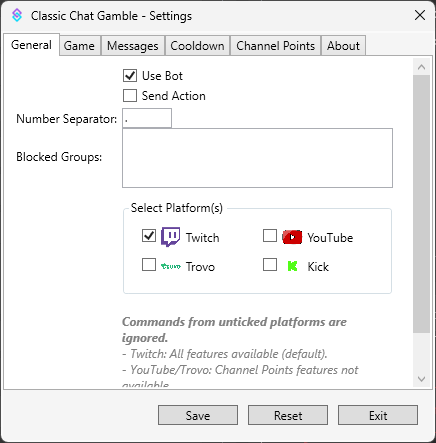Click the green Kick logo icon
Viewport: 436px width, 443px height.
(292, 266)
